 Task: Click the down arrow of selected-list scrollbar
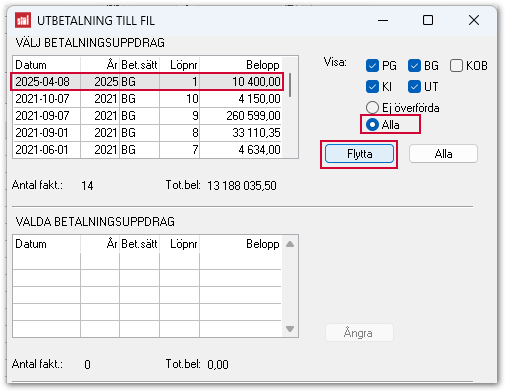290,329
